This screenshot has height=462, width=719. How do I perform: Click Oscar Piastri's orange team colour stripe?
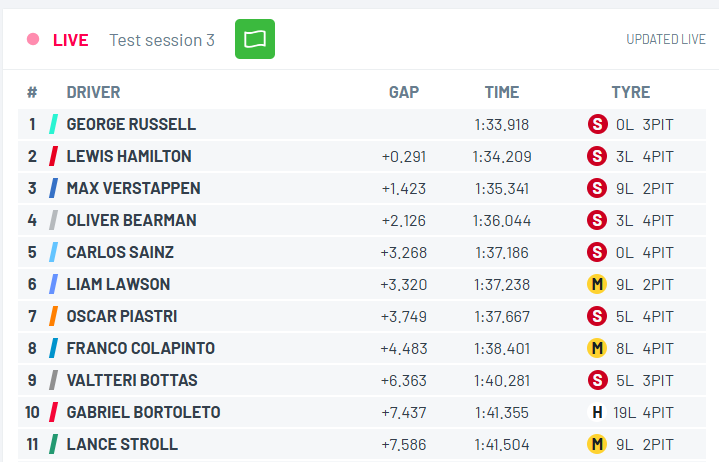click(x=53, y=316)
